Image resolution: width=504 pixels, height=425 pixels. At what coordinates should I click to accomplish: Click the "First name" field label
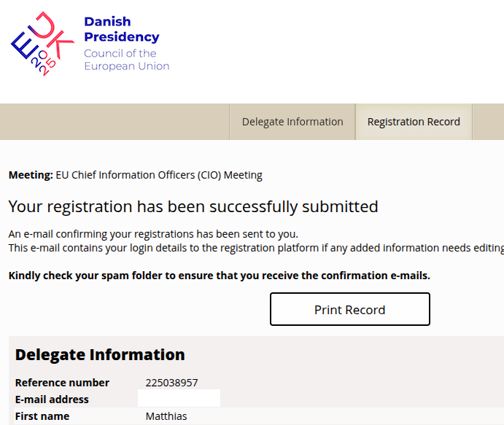[42, 416]
